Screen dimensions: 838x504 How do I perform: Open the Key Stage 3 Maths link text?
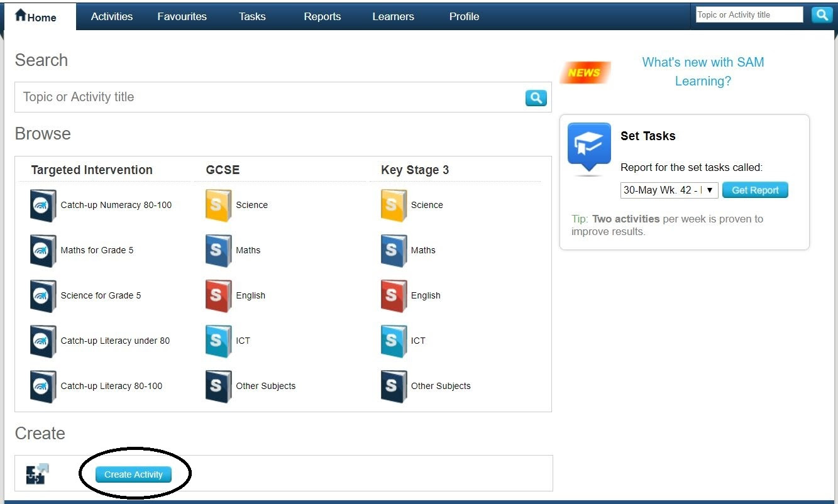pyautogui.click(x=424, y=250)
